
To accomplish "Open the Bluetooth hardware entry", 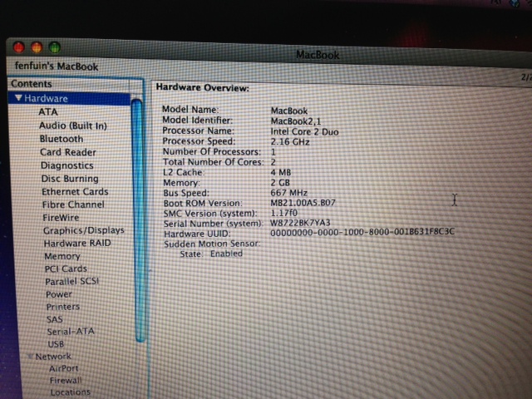I will click(62, 139).
